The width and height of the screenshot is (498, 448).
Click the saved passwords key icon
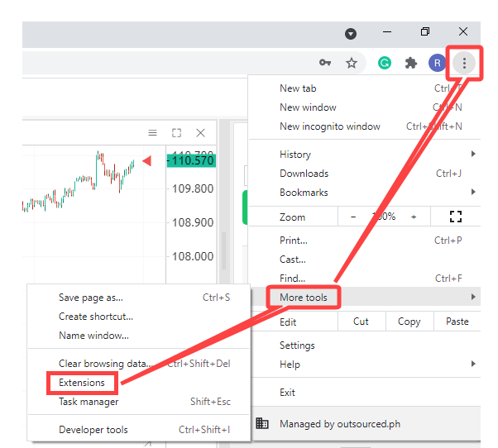(x=325, y=63)
